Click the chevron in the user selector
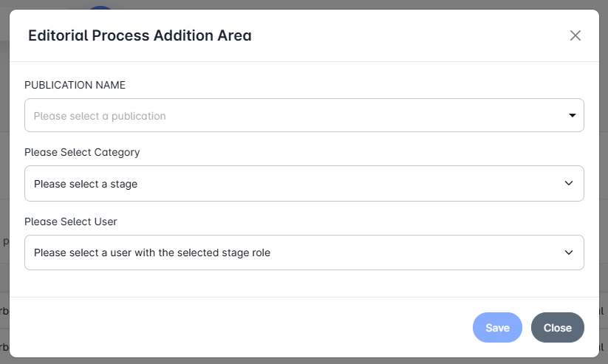The height and width of the screenshot is (364, 608). pos(569,253)
